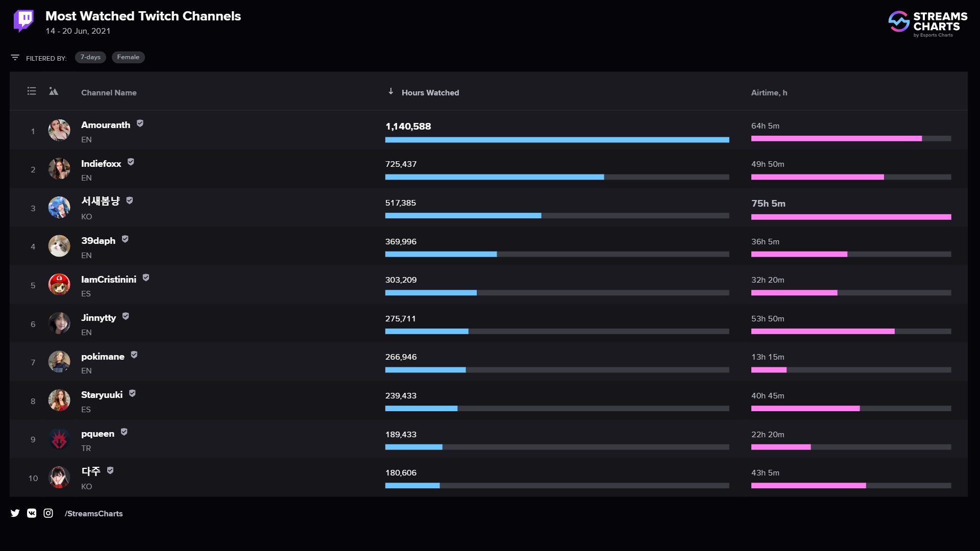This screenshot has height=551, width=980.
Task: Click Amouranth's verified badge
Action: tap(140, 123)
